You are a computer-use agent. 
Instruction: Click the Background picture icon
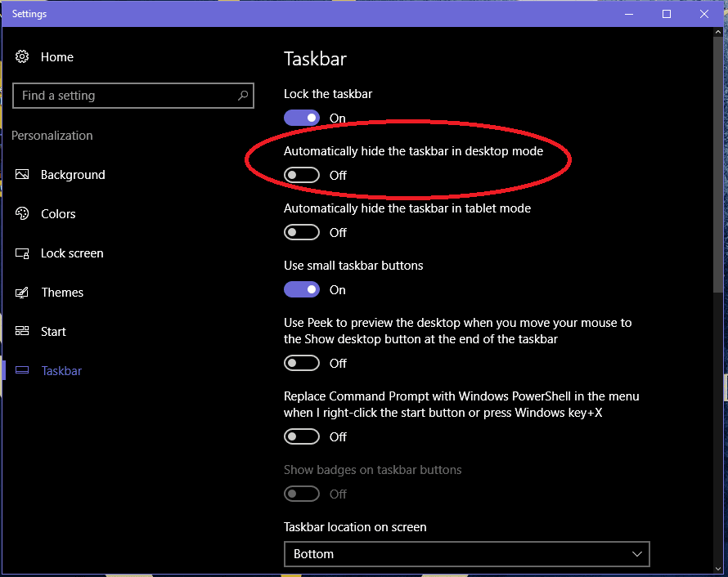(22, 175)
